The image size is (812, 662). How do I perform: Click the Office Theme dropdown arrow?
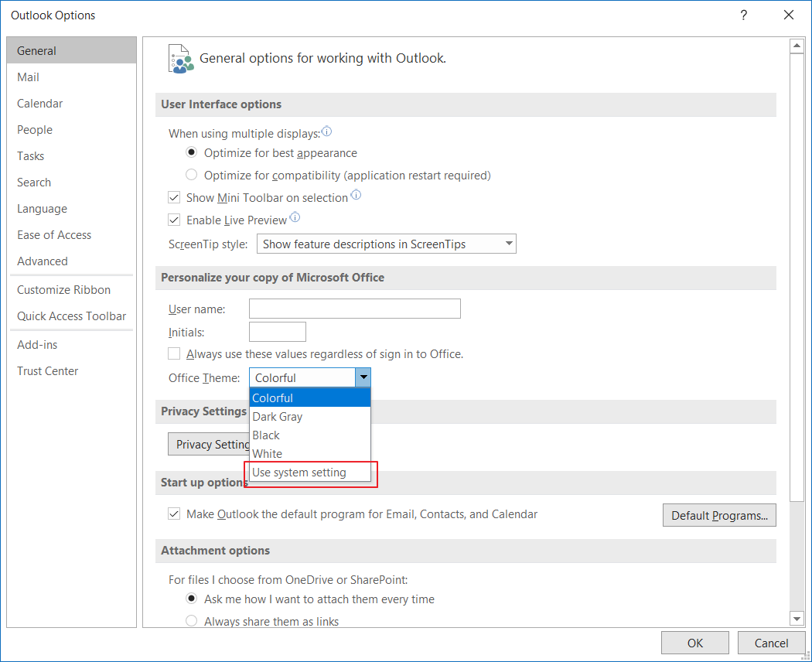(x=363, y=377)
